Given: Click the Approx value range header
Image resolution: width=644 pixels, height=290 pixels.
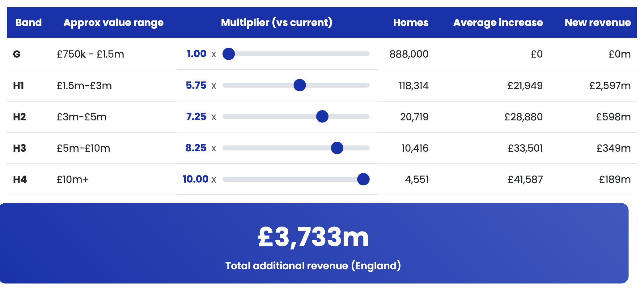Looking at the screenshot, I should click(x=113, y=23).
